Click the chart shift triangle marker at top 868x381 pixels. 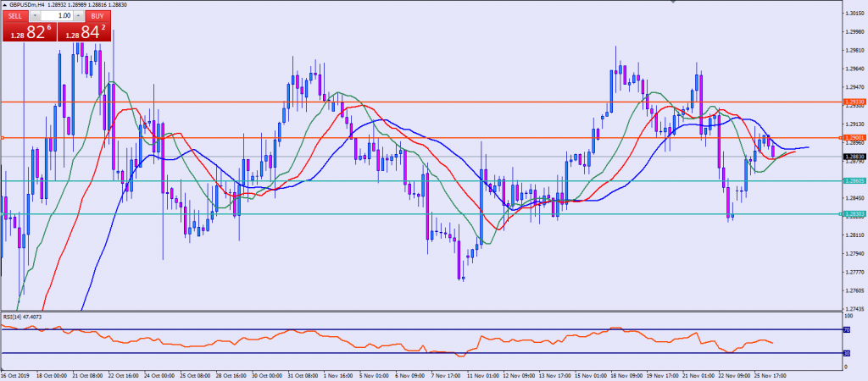[x=672, y=3]
